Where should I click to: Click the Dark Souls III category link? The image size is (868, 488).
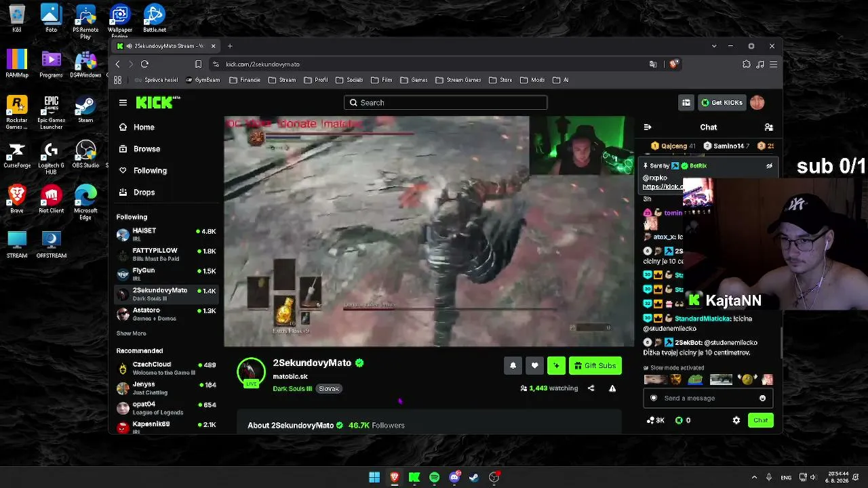tap(292, 388)
